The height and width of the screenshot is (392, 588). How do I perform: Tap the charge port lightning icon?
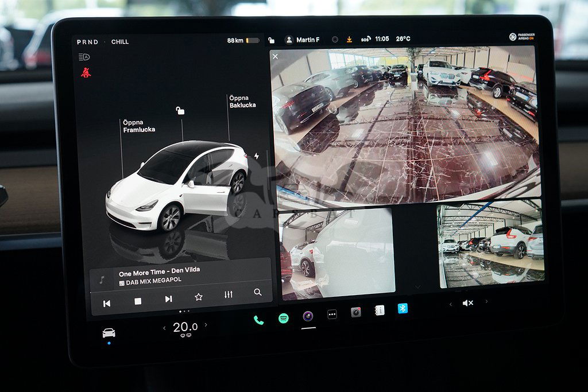coord(257,156)
